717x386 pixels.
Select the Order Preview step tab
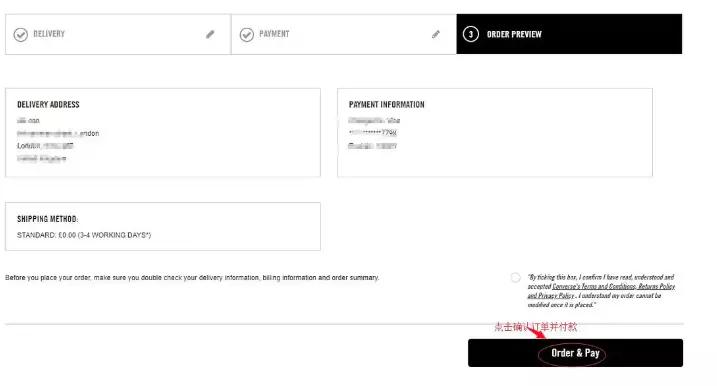[569, 34]
